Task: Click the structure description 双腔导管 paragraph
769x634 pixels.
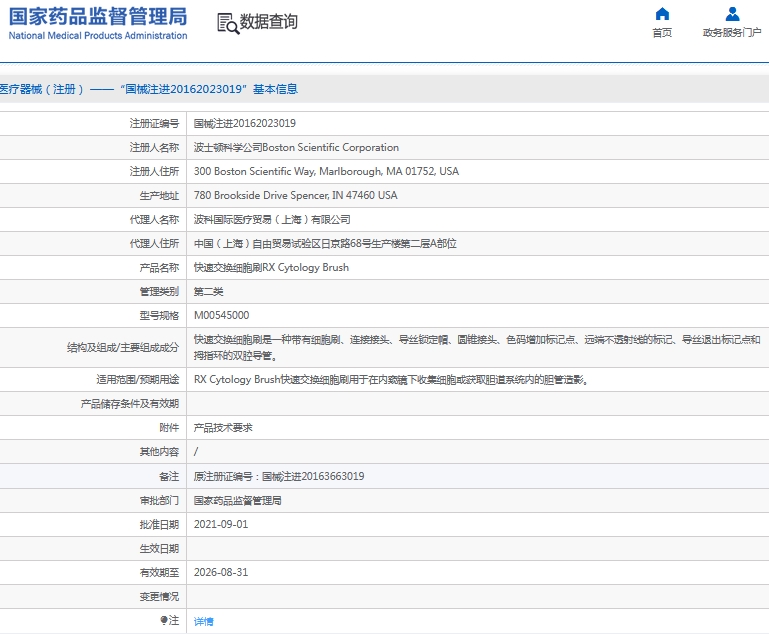Action: pyautogui.click(x=477, y=347)
